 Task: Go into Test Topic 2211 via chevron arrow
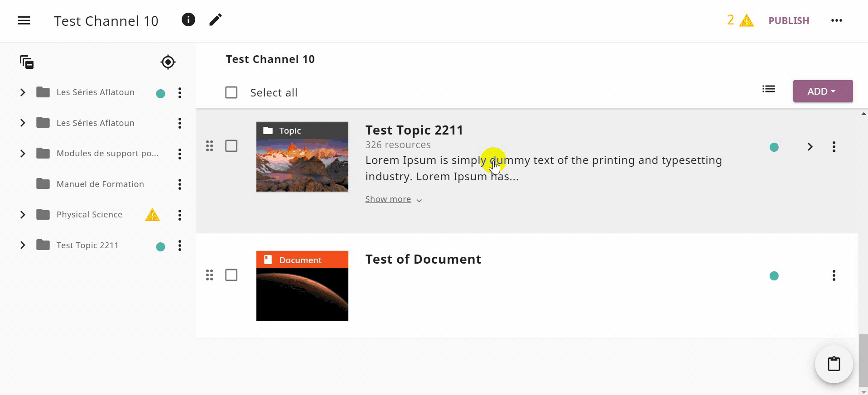pyautogui.click(x=810, y=147)
